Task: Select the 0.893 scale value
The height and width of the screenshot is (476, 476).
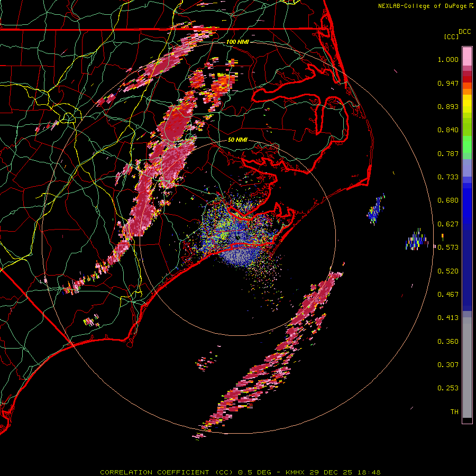Action: click(448, 106)
